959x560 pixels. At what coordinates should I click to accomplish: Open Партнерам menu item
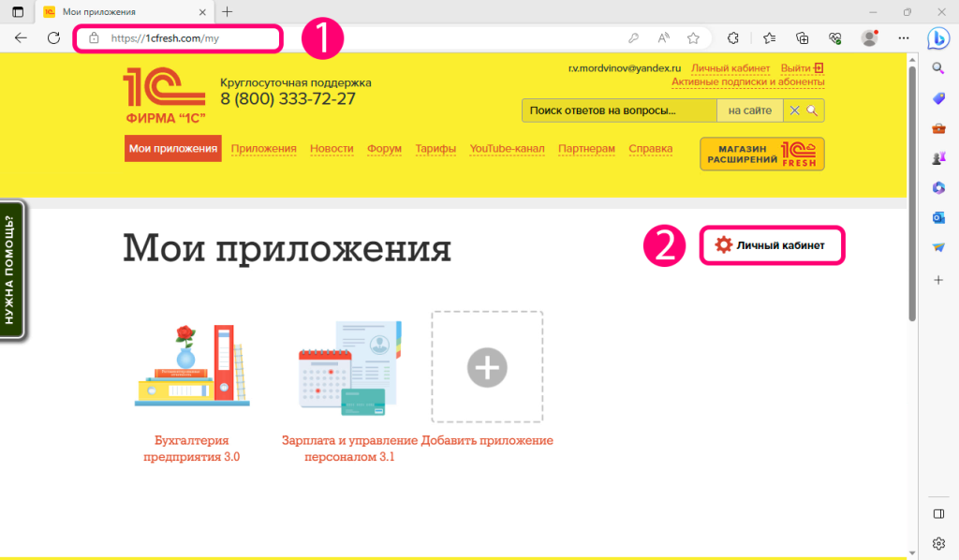click(586, 149)
